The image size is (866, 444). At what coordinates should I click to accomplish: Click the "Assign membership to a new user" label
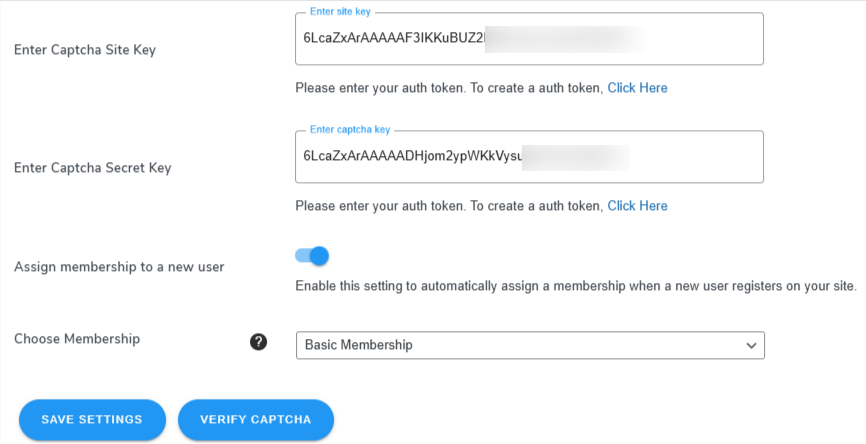tap(119, 267)
